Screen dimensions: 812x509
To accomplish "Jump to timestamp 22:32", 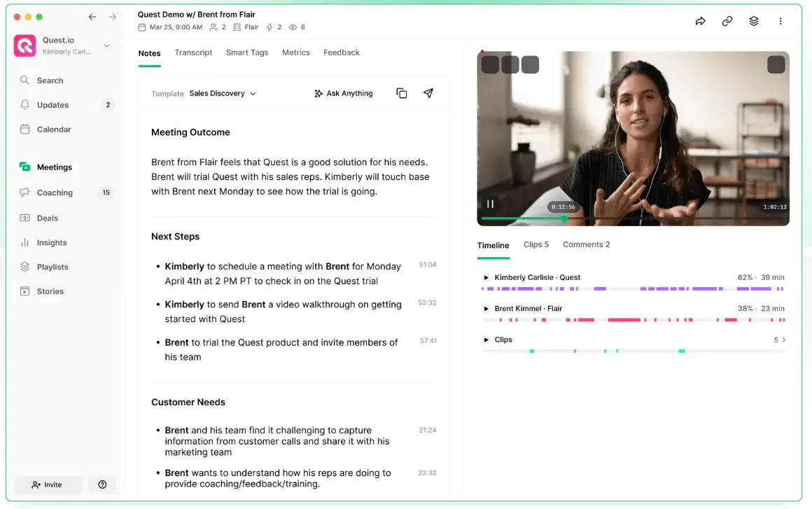I will tap(427, 473).
